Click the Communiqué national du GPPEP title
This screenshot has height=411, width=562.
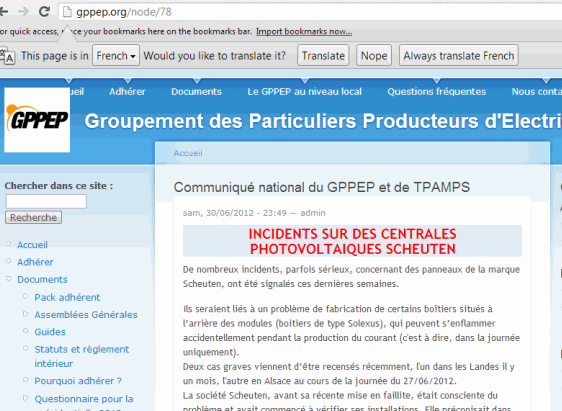coord(322,187)
